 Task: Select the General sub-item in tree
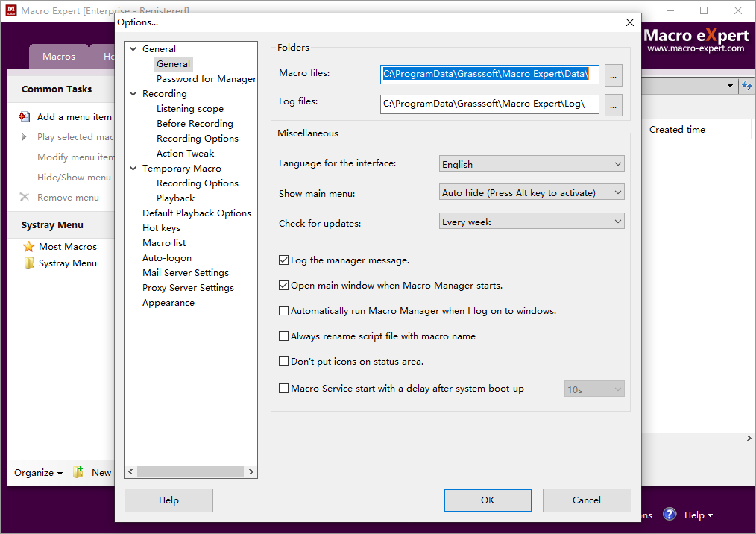173,63
